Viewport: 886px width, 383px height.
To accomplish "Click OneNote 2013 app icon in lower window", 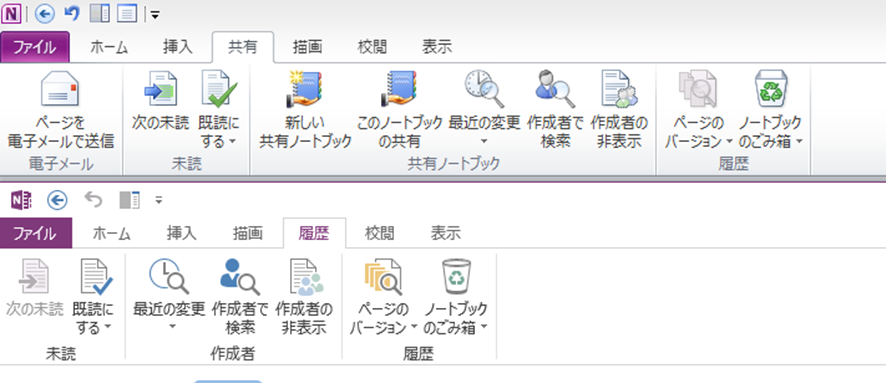I will (21, 199).
